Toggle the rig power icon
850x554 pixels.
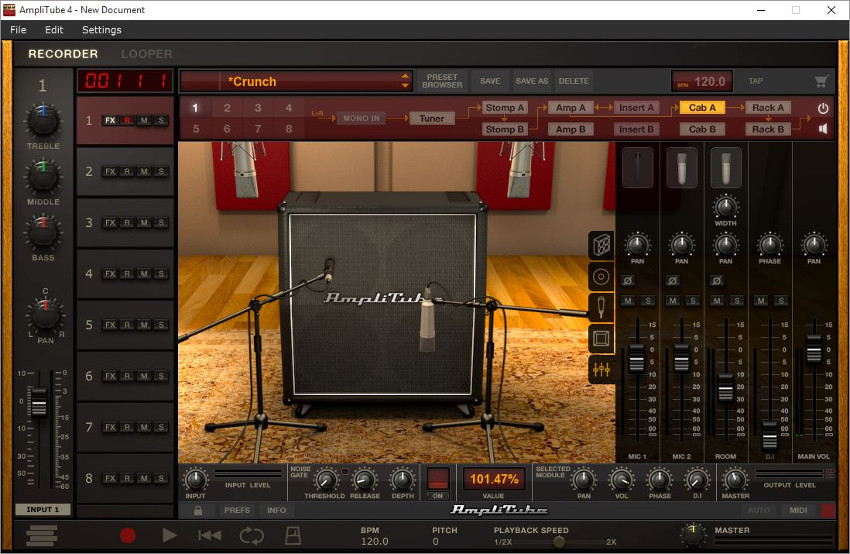pyautogui.click(x=823, y=108)
